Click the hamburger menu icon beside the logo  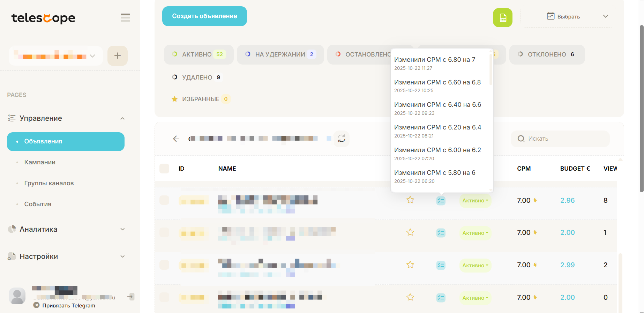coord(125,17)
